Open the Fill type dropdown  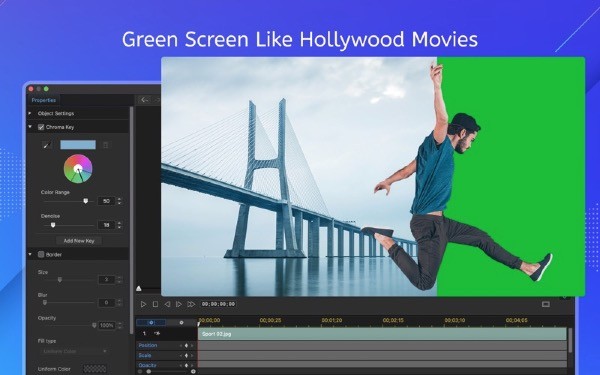(74, 351)
